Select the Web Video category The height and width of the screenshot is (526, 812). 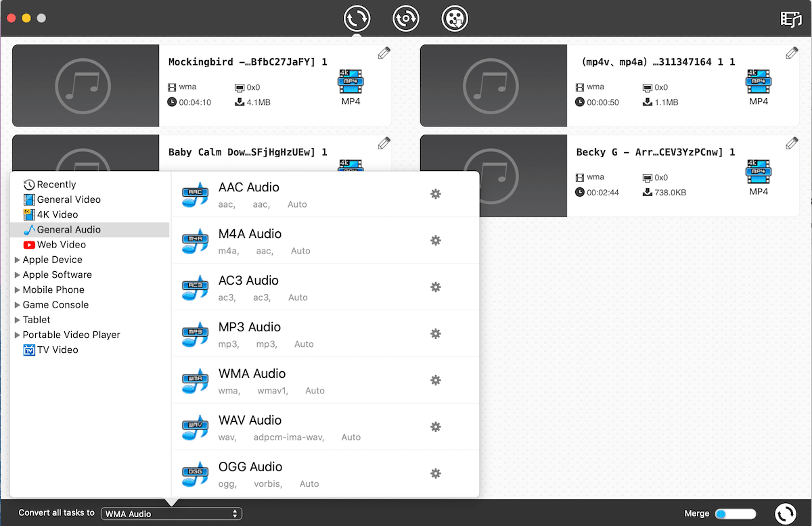click(x=61, y=245)
